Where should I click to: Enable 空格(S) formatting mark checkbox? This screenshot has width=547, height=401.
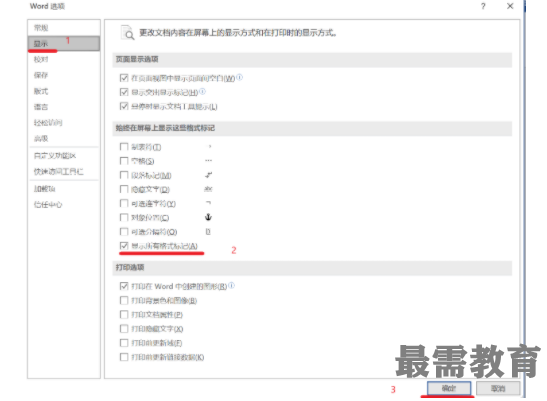pyautogui.click(x=124, y=161)
